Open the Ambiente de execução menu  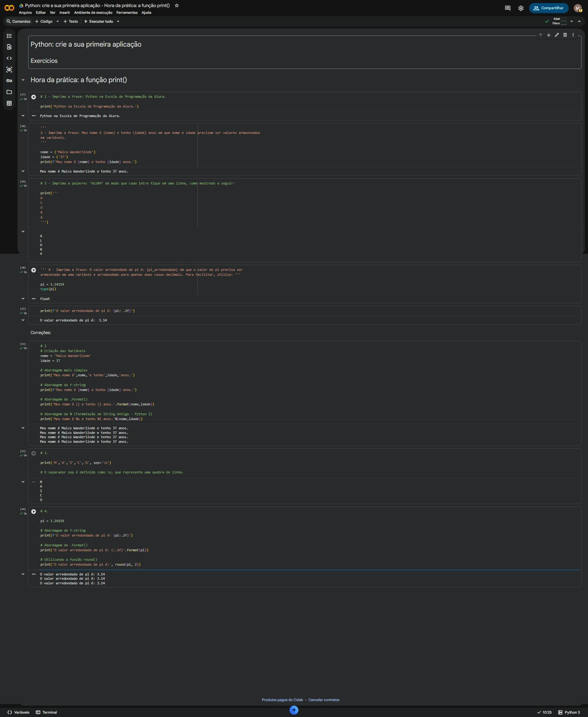click(x=93, y=13)
